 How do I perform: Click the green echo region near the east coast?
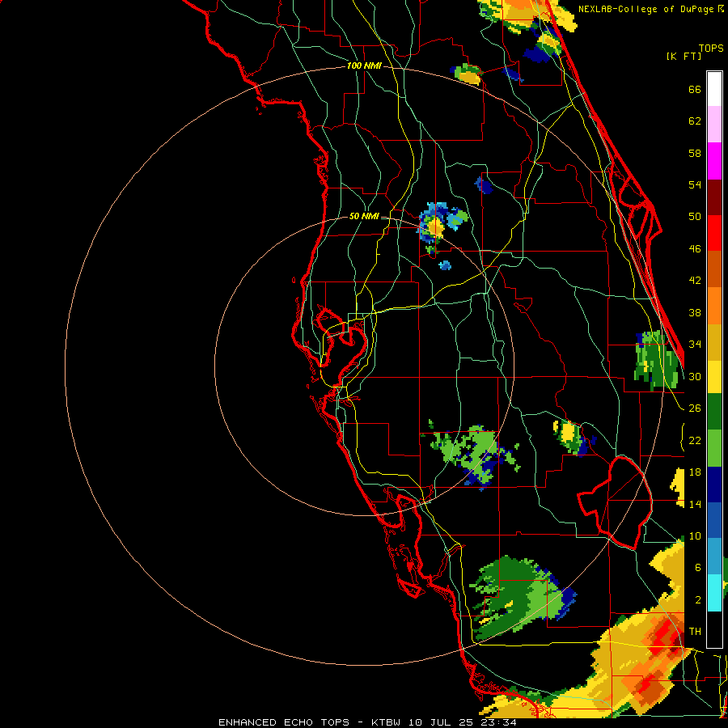pos(657,362)
